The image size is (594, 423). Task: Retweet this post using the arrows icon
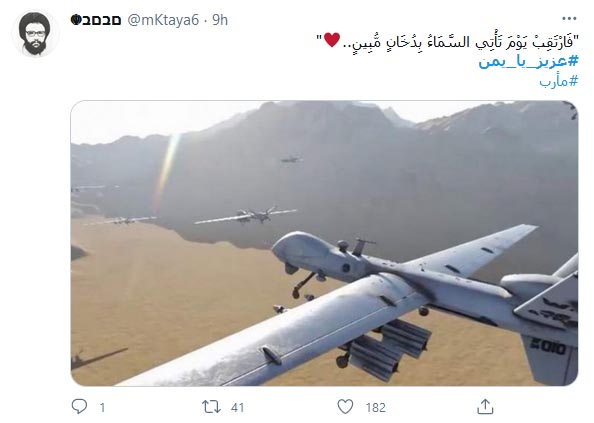(211, 407)
